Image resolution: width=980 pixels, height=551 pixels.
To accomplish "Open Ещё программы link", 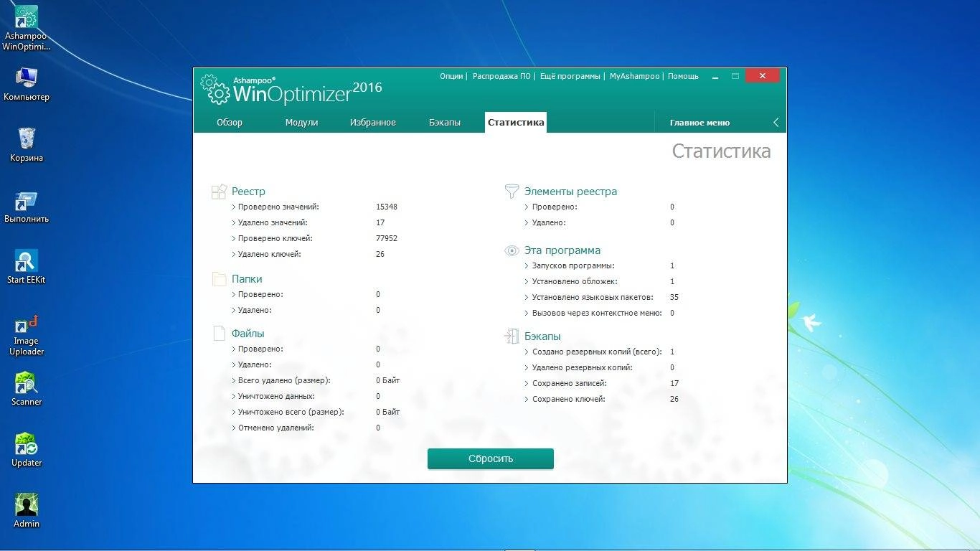I will tap(570, 76).
